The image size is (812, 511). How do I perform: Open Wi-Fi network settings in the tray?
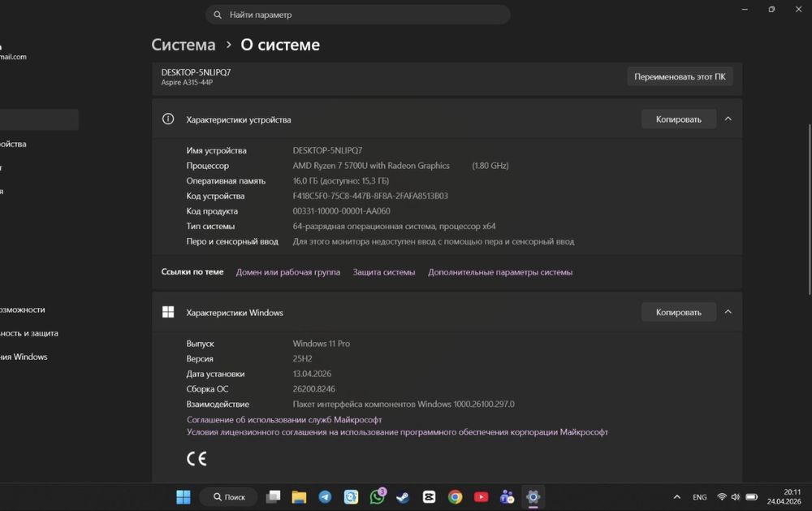pos(721,497)
